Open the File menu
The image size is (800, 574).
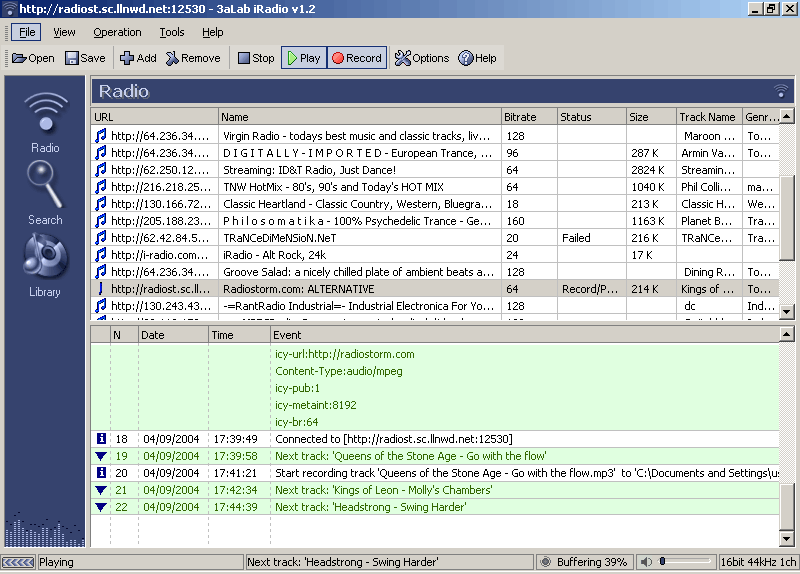click(x=27, y=32)
